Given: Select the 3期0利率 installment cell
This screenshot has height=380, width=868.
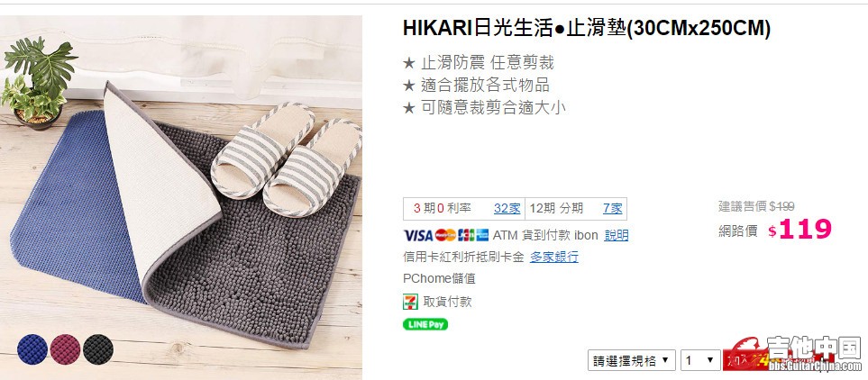Looking at the screenshot, I should (x=464, y=209).
